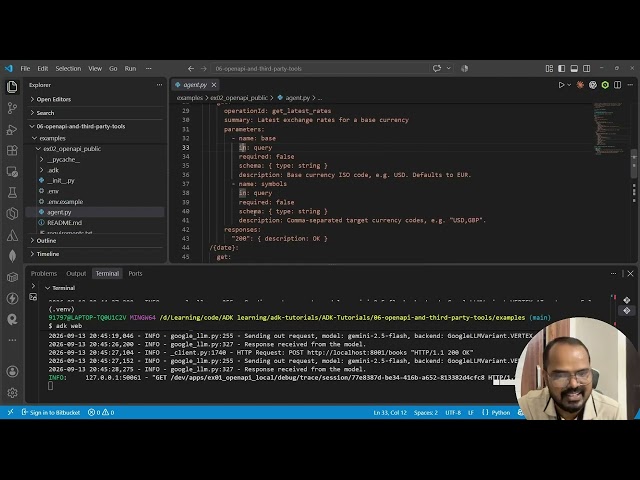
Task: Open the Copilot chat icon in title bar
Action: tap(437, 69)
